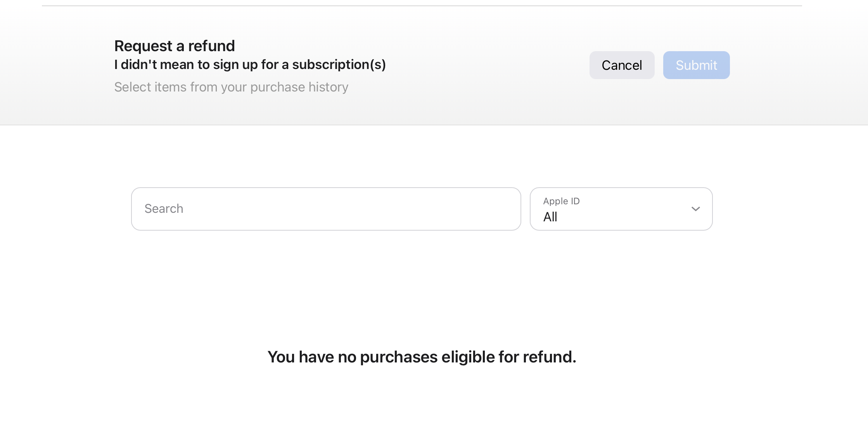868x445 pixels.
Task: Click the 'I didn't mean to sign up' reason text
Action: click(x=250, y=64)
